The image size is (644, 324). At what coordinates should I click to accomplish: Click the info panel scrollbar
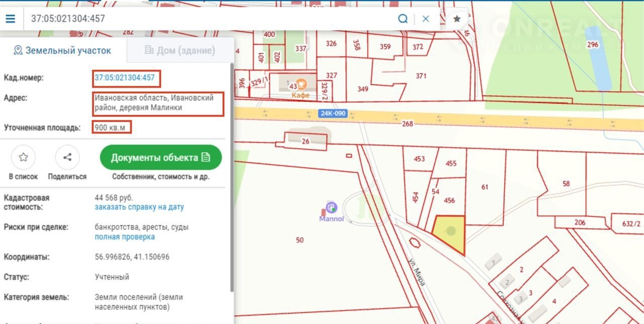coord(232,176)
